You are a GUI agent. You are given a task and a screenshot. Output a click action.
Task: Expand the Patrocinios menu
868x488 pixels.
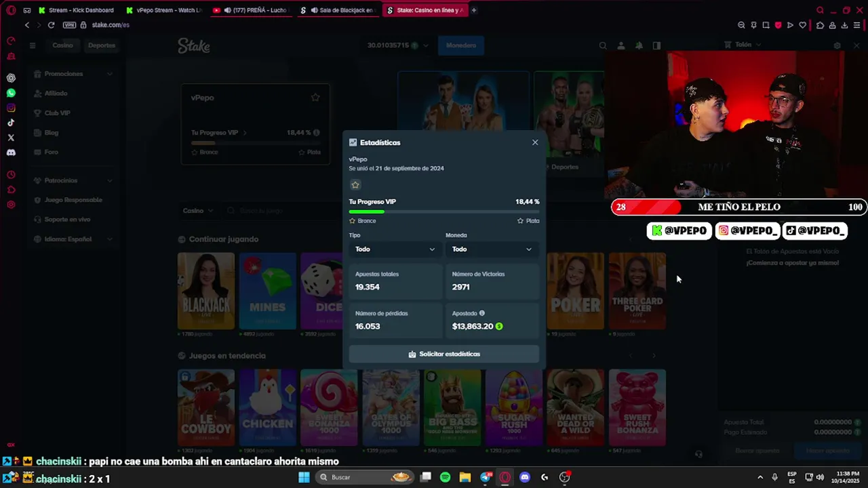[73, 180]
